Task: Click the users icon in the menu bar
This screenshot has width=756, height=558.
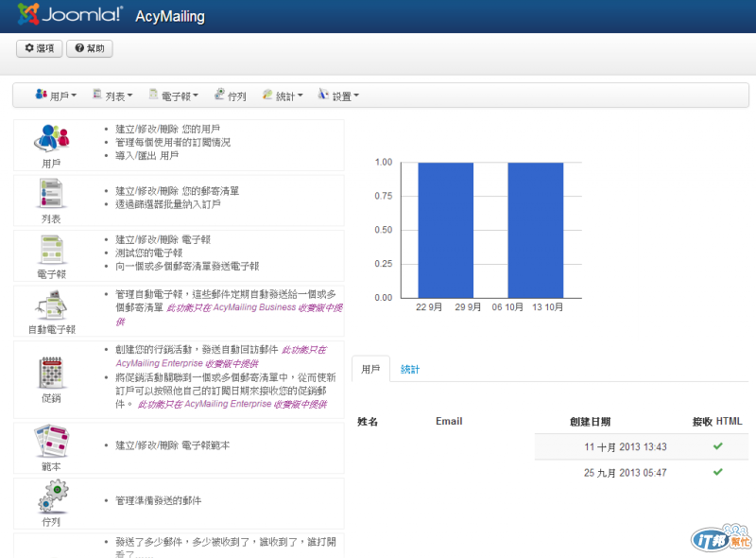Action: pyautogui.click(x=41, y=95)
